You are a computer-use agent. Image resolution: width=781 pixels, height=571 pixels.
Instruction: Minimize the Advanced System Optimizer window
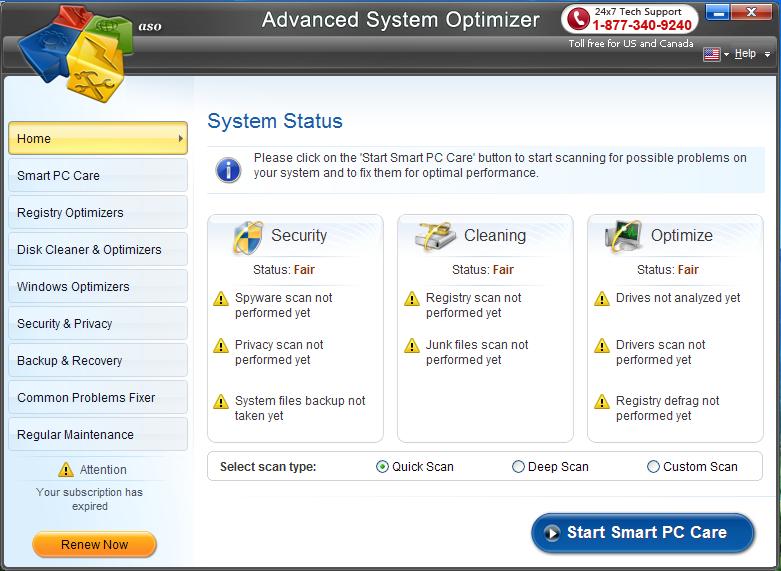click(x=717, y=12)
